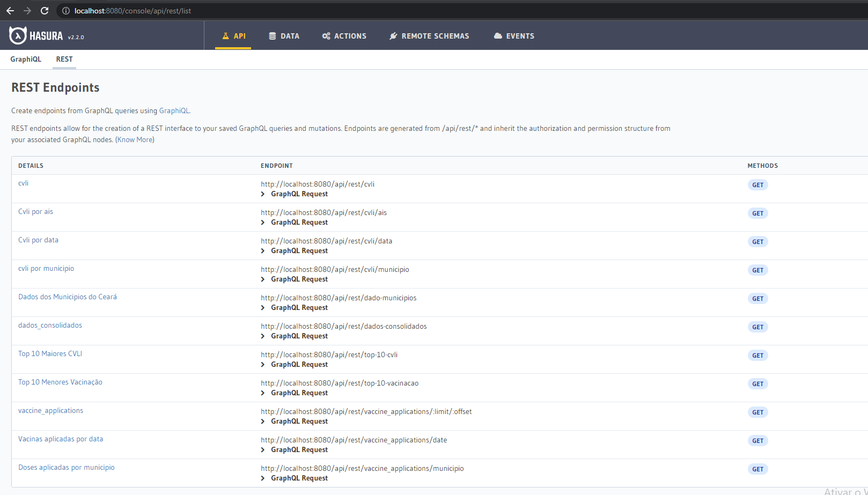Expand GraphQL Request for Top 10 Maiores CVLI
Screen dimensions: 868x495
(299, 364)
